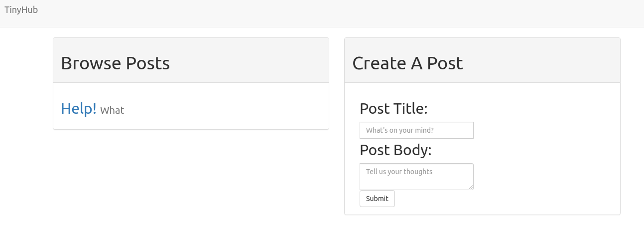
Task: Open the TinyHub brand link
Action: pyautogui.click(x=21, y=10)
